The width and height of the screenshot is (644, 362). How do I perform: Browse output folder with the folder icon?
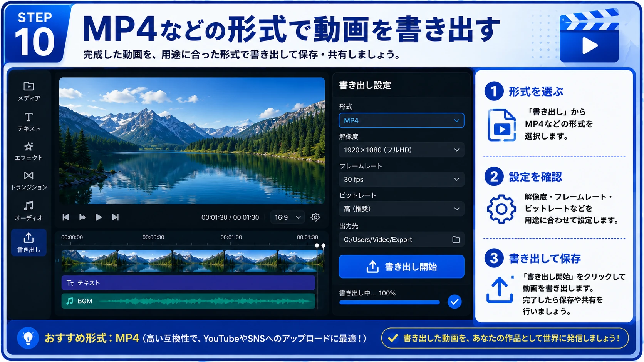click(x=456, y=240)
